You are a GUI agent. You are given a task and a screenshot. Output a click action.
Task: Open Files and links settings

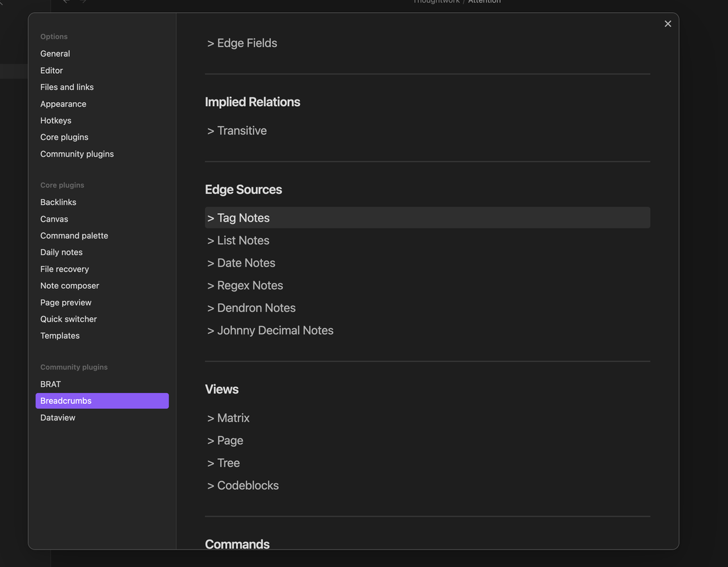tap(67, 87)
